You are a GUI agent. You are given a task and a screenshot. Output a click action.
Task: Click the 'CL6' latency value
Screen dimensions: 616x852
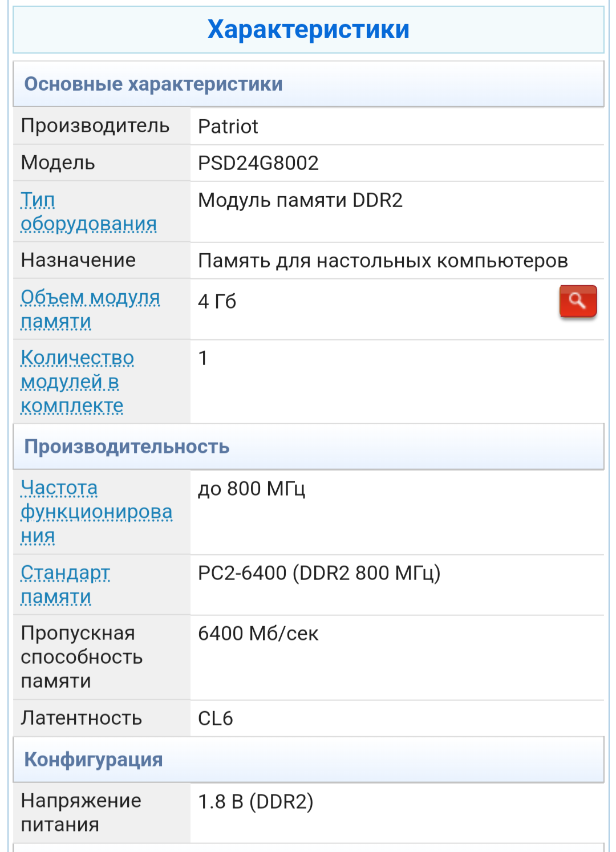pos(215,719)
